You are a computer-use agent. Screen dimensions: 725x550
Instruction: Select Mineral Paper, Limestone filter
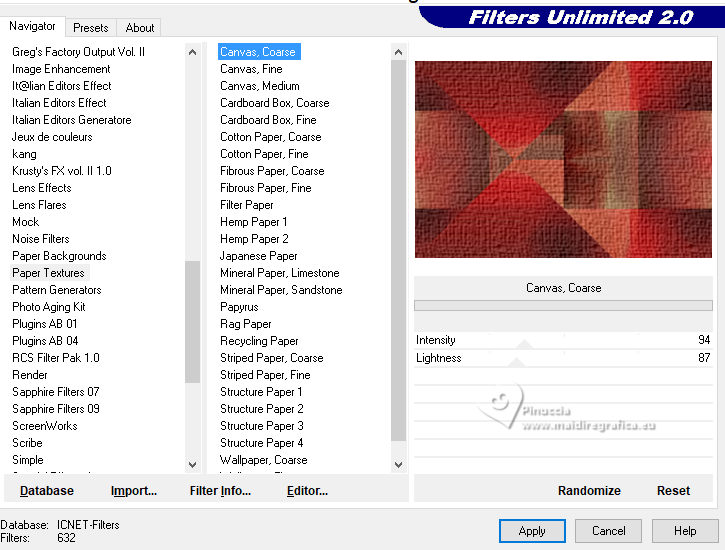coord(280,273)
